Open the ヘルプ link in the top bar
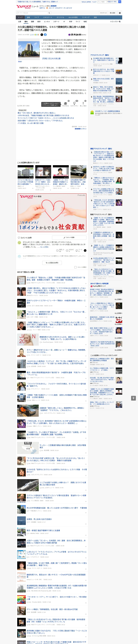This screenshot has height=644, width=138. pyautogui.click(x=94, y=2)
